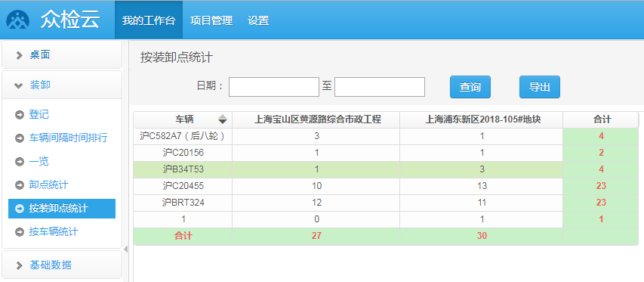This screenshot has width=644, height=282.
Task: Open the 我的工作台 tab
Action: click(149, 20)
